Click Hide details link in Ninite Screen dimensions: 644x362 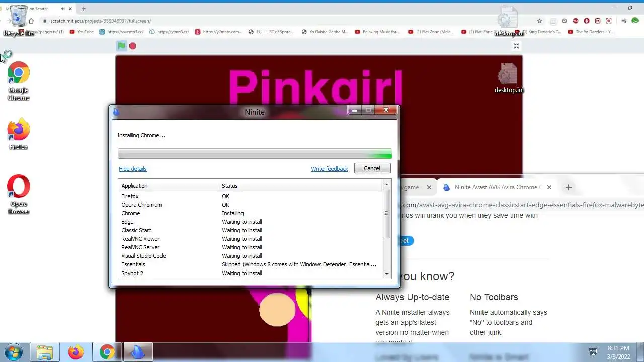(x=133, y=169)
